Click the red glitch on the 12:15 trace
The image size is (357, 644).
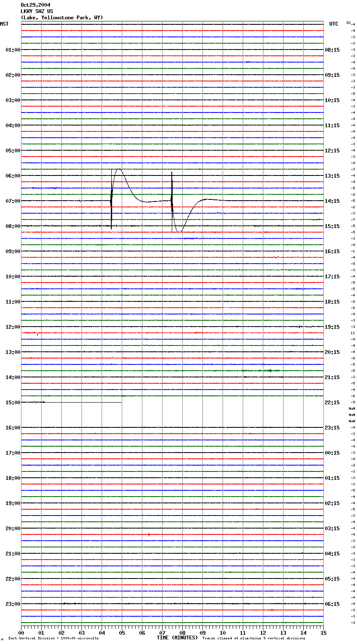38,334
